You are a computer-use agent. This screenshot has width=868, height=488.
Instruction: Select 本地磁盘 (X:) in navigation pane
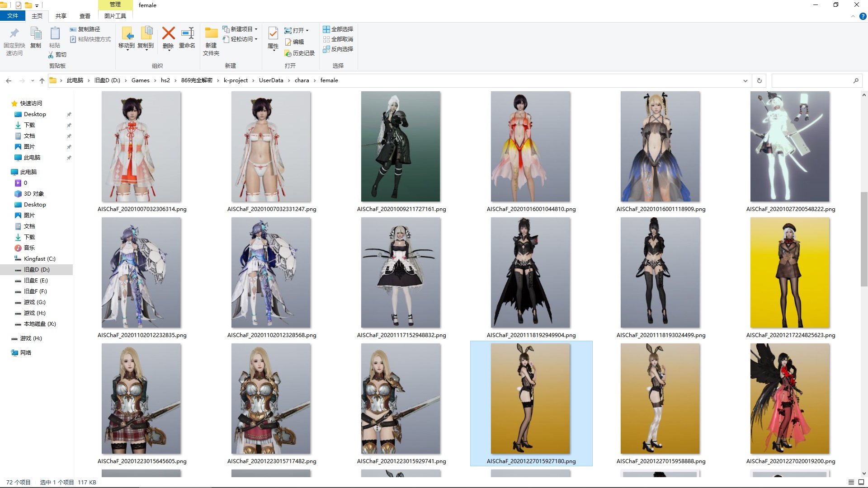click(40, 324)
